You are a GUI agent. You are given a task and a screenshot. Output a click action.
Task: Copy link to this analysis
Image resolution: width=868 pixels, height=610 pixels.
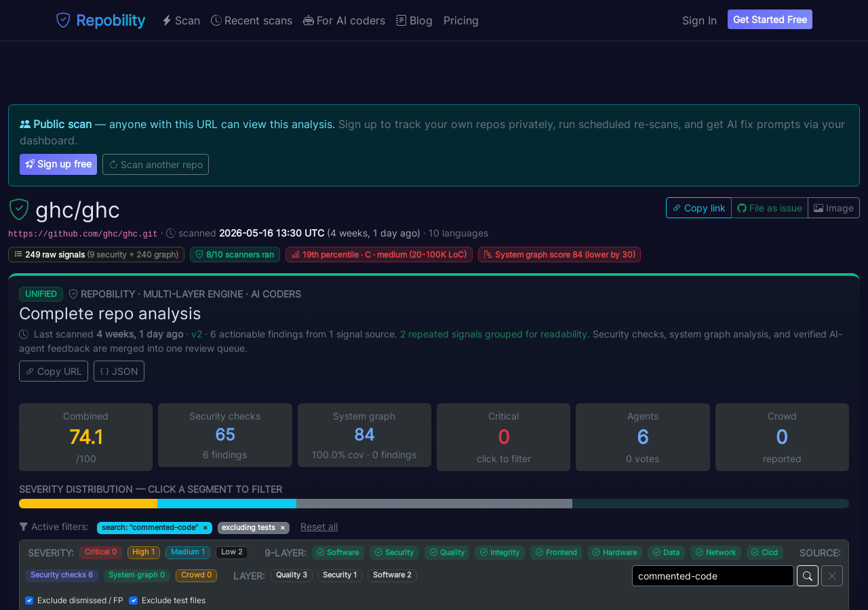(x=698, y=208)
